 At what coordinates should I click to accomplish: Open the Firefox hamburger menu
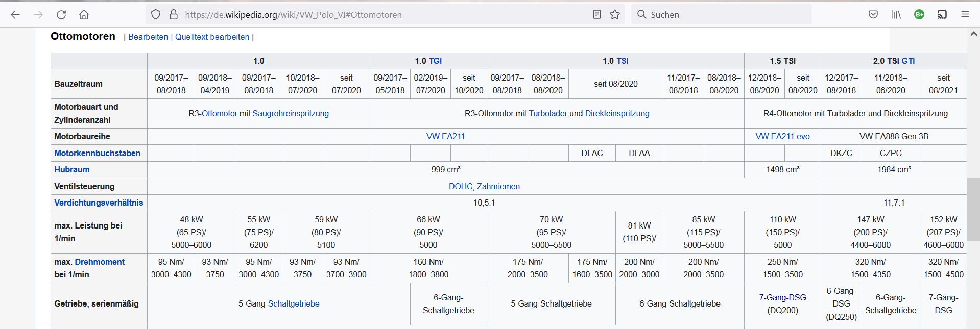click(x=965, y=15)
